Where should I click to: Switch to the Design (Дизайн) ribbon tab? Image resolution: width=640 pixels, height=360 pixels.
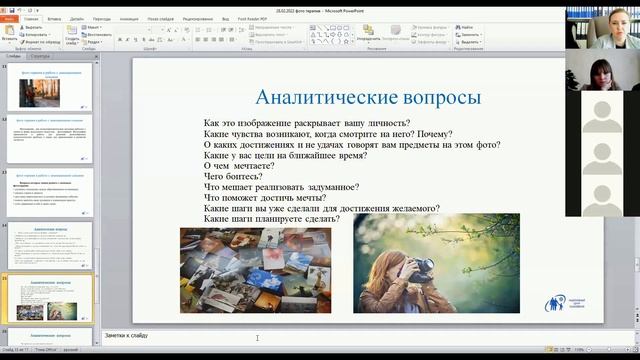point(77,19)
